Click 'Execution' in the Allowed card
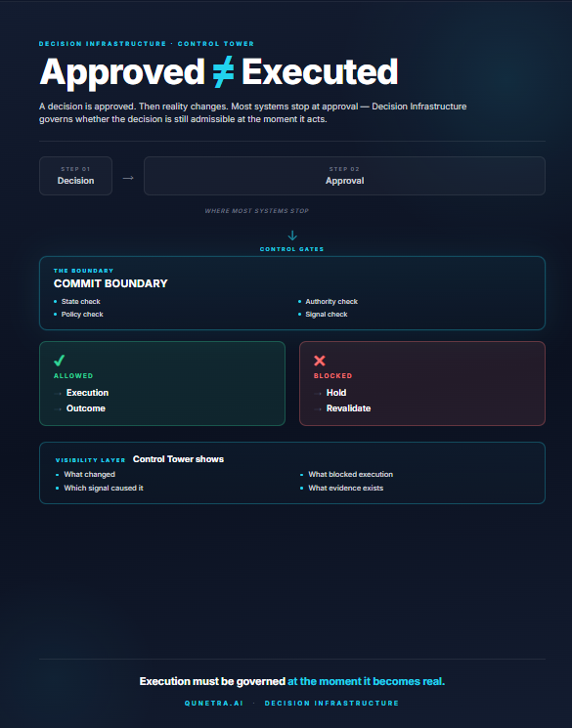Screen dimensions: 572x728 tap(87, 393)
